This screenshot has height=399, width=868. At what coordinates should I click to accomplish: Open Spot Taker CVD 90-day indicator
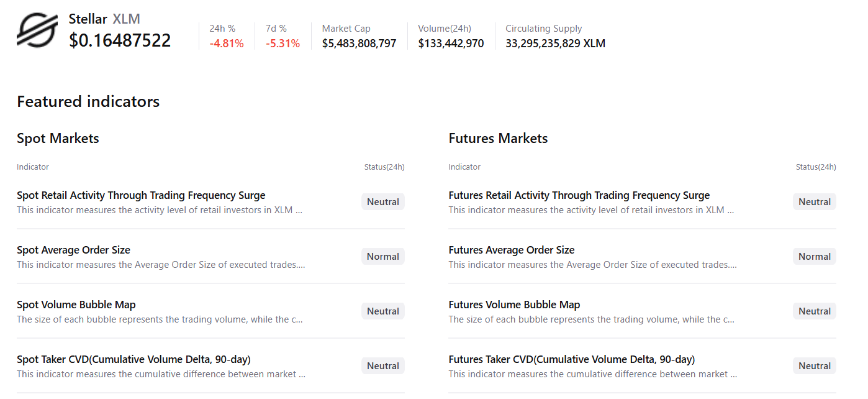(x=133, y=360)
